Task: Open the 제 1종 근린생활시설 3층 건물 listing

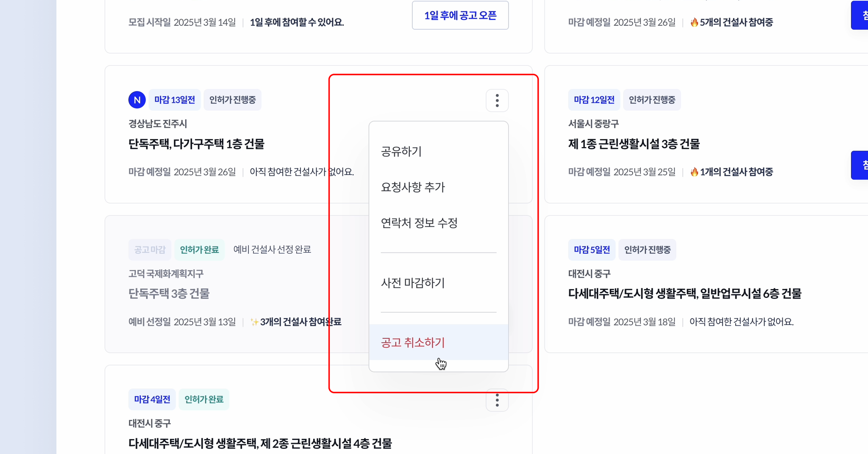Action: (634, 144)
